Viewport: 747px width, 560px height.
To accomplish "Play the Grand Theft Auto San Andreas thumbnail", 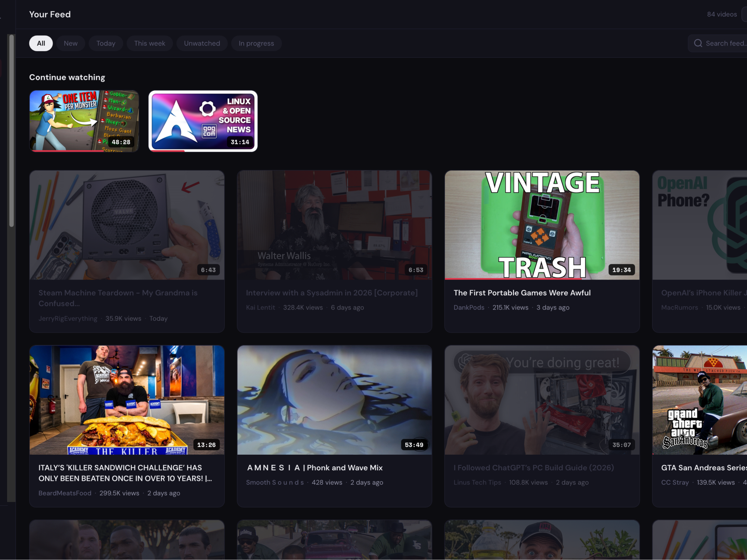I will [700, 400].
